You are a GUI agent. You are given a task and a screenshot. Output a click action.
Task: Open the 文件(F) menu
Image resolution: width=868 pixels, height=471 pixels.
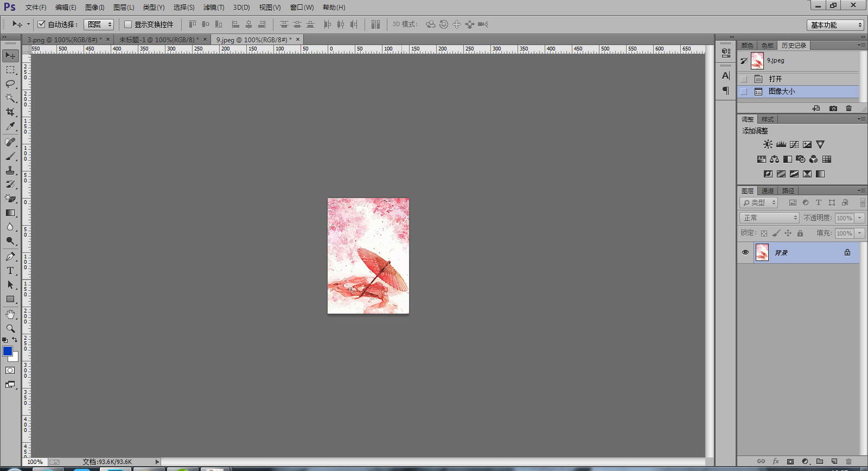pos(36,8)
